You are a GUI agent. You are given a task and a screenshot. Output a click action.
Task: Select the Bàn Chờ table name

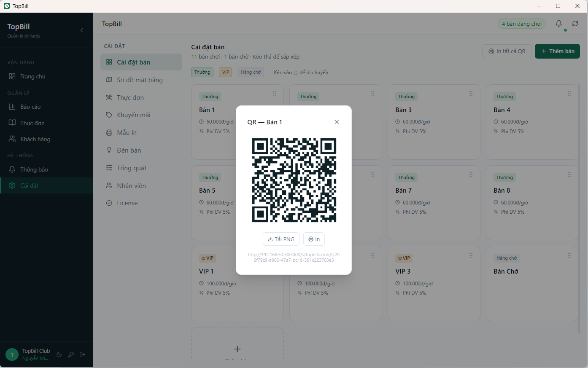click(x=506, y=271)
